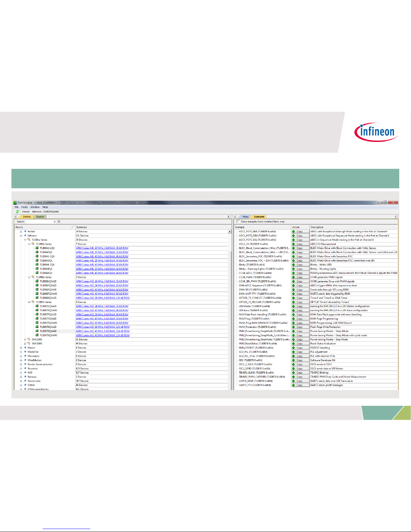Click the chip icon beside TLE9845QX
Screen dimensions: 411x532
tap(37, 273)
